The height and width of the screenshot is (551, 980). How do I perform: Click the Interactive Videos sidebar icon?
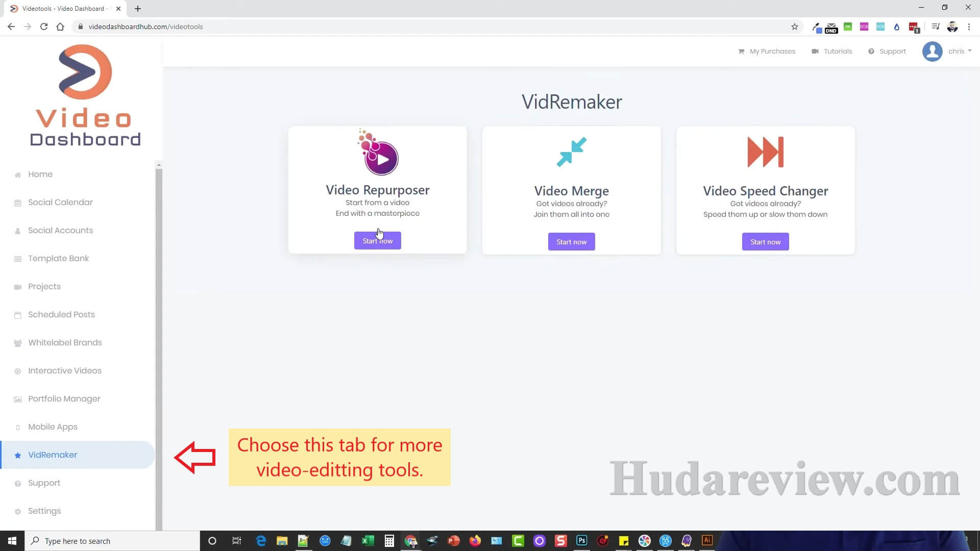[18, 371]
